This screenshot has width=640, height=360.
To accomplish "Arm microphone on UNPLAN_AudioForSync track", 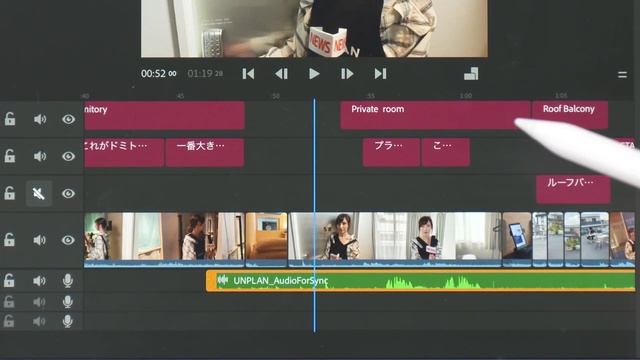I will click(68, 281).
